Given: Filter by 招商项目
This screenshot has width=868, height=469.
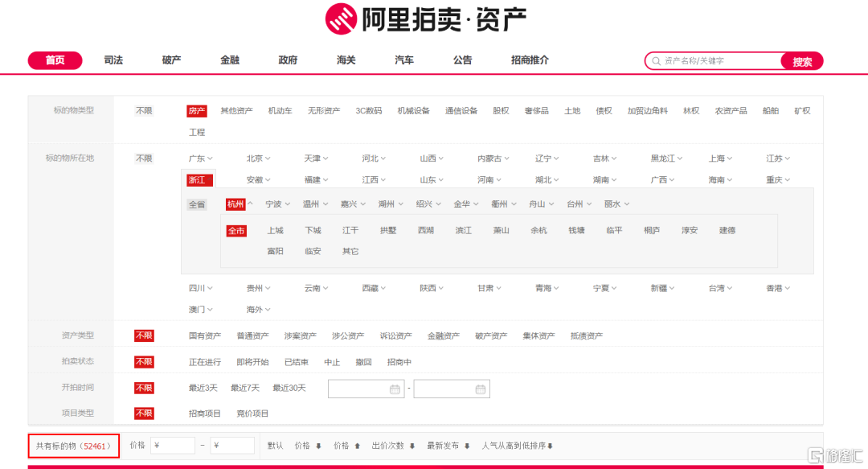Looking at the screenshot, I should [205, 413].
